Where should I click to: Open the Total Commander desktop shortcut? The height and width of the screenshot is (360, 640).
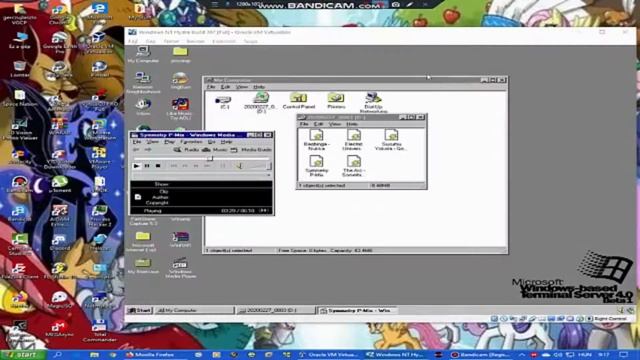click(x=99, y=332)
